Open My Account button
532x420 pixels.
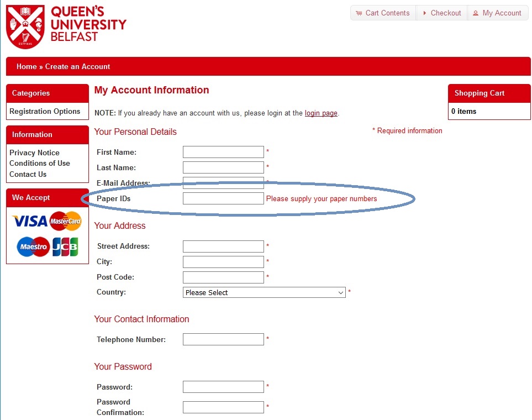pos(497,13)
